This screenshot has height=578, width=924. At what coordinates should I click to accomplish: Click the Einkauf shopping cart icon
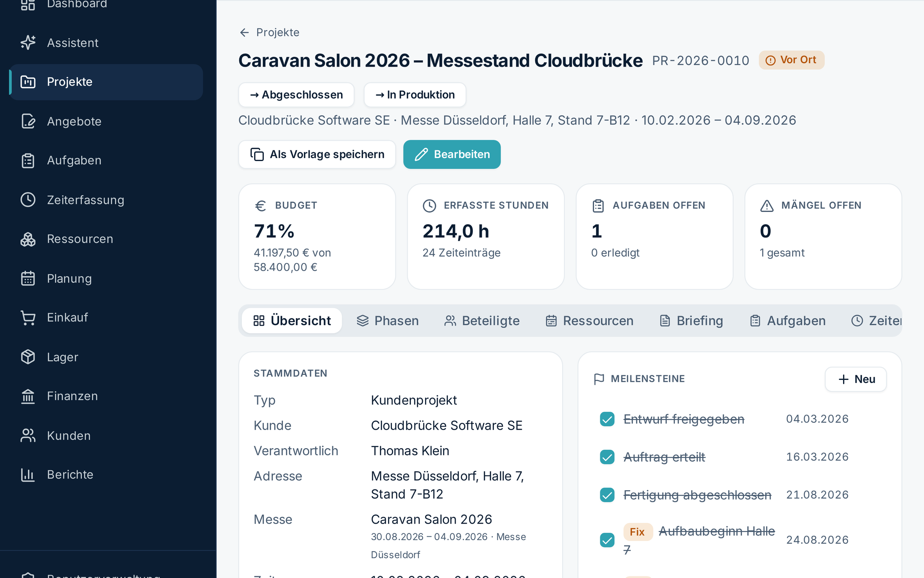click(28, 318)
